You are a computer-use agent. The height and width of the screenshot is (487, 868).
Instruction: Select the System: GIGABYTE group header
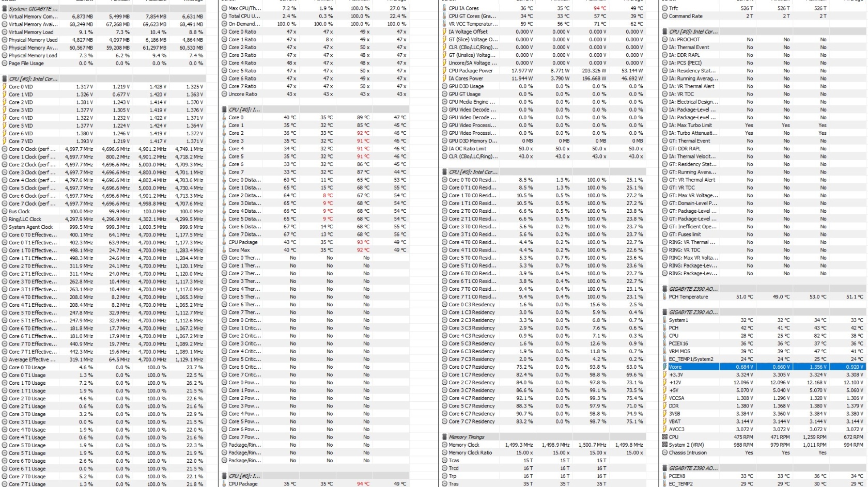pyautogui.click(x=33, y=9)
